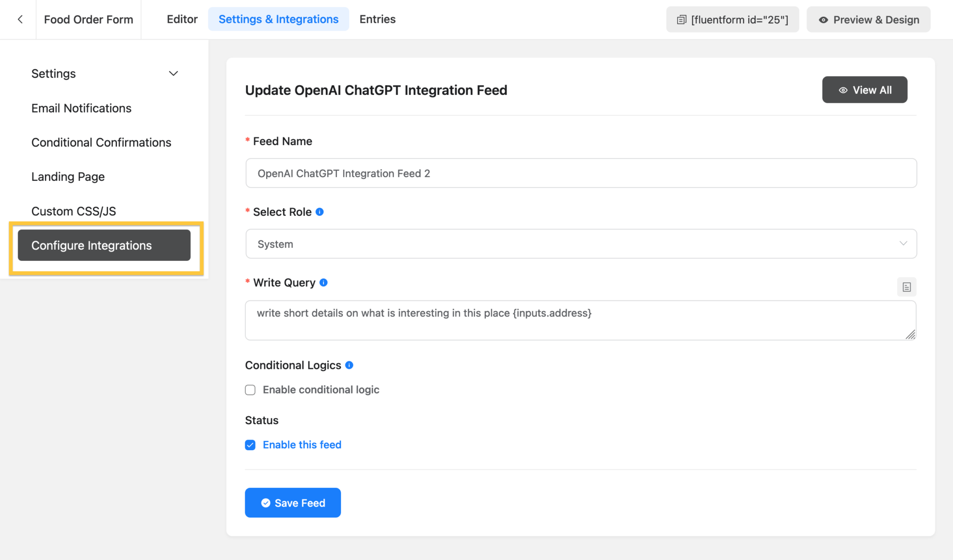The width and height of the screenshot is (953, 560).
Task: Click the info icon beside Write Query
Action: [324, 282]
